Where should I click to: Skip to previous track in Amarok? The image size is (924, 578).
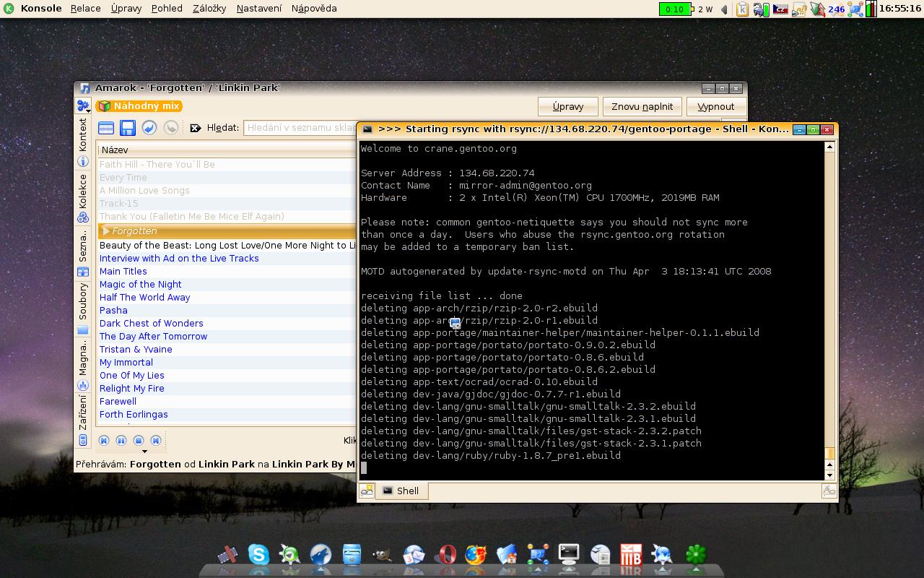(x=104, y=441)
